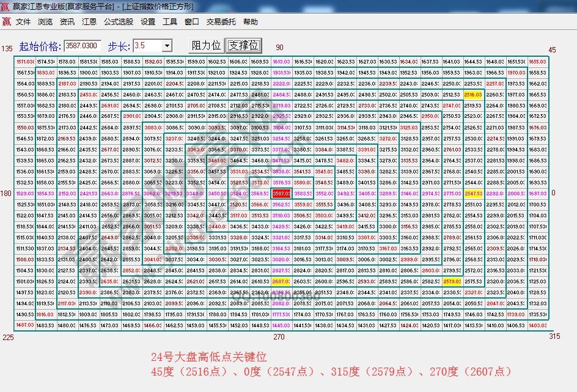The width and height of the screenshot is (577, 392).
Task: Click the 支撑位 button
Action: tap(244, 45)
